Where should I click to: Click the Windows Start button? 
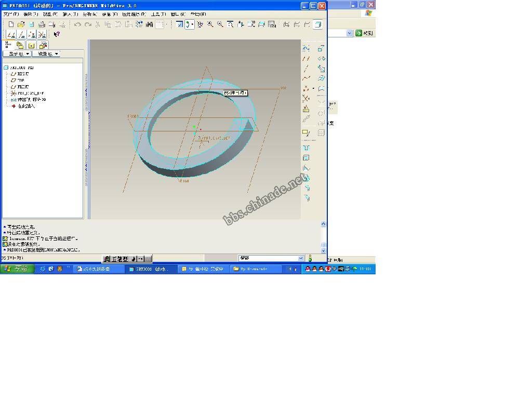17,269
